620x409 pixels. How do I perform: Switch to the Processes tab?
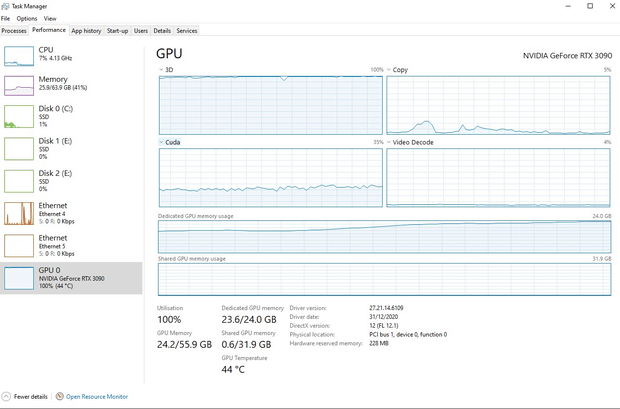coord(14,30)
